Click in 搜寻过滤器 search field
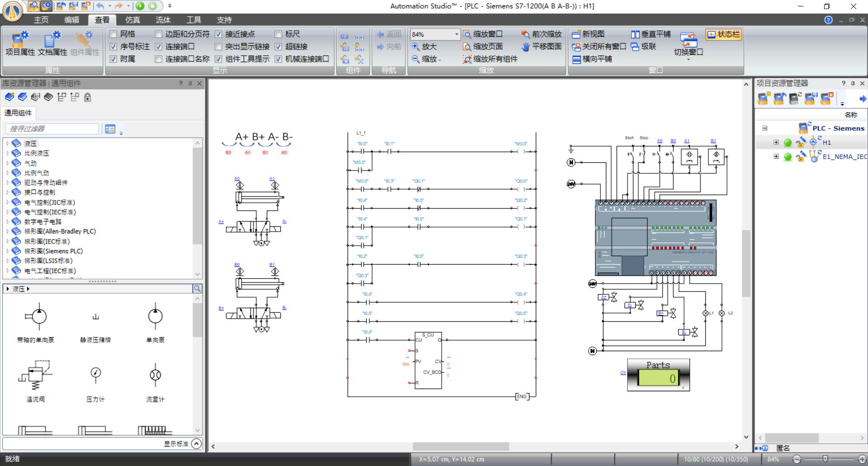This screenshot has width=868, height=466. (52, 129)
